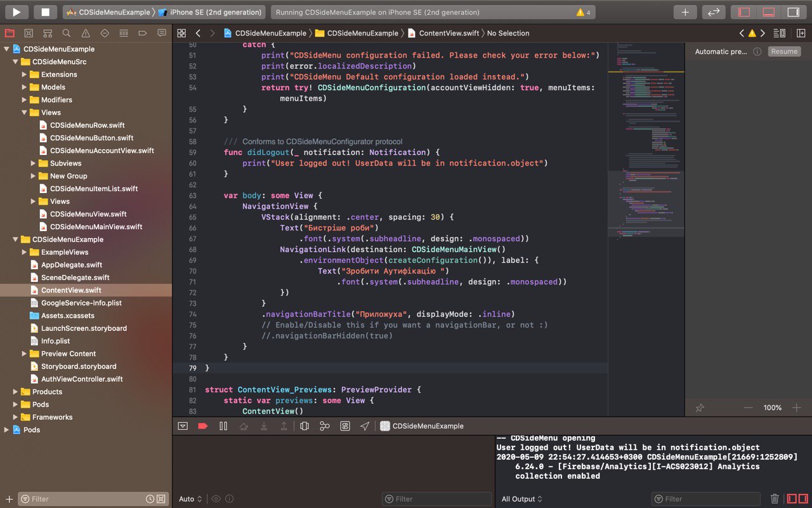
Task: Open GoogleService-Info.plist
Action: point(81,303)
